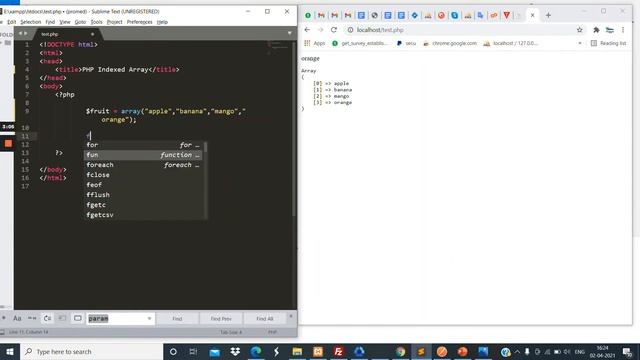This screenshot has height=360, width=640.
Task: Click the PHP syntax selector in status bar
Action: pos(272,332)
